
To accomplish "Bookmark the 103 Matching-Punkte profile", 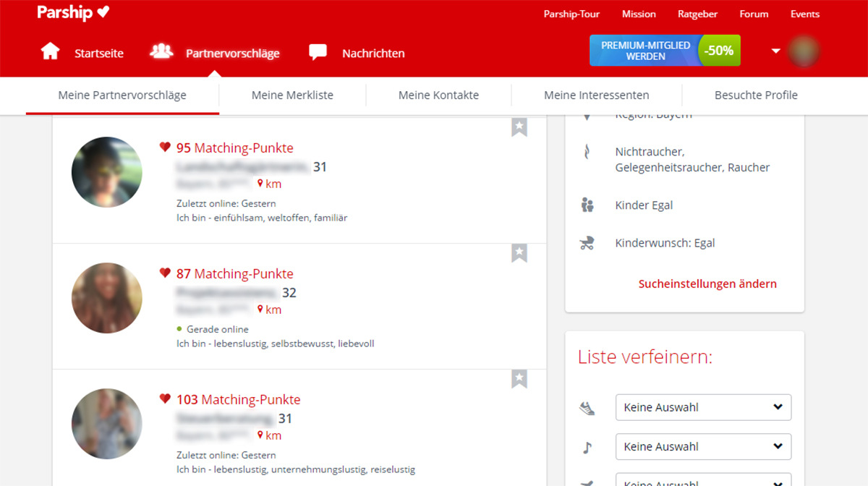I will [519, 378].
